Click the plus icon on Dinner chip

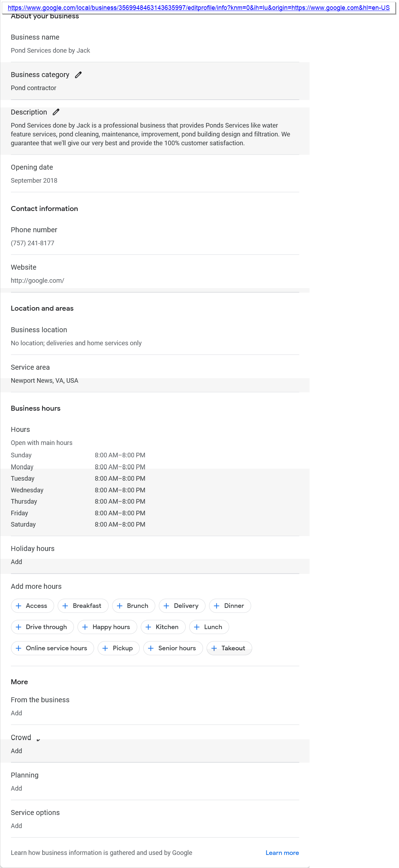pos(217,606)
